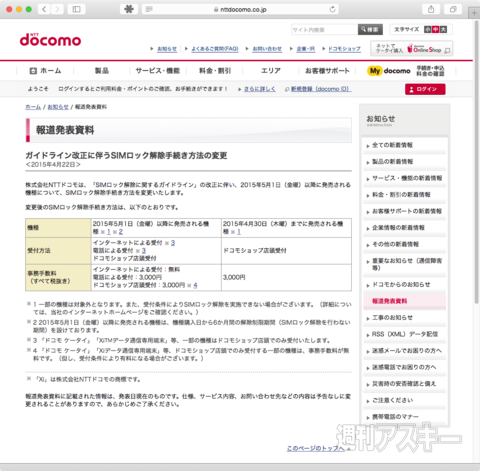This screenshot has width=480, height=471.
Task: Open the お問い合わせ header link
Action: pos(267,49)
